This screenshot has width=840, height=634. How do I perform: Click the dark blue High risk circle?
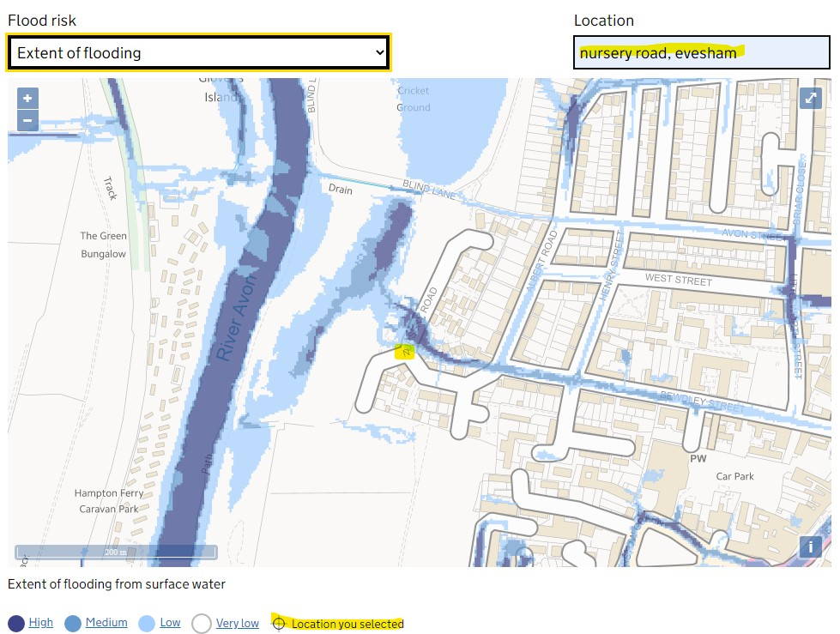[16, 623]
